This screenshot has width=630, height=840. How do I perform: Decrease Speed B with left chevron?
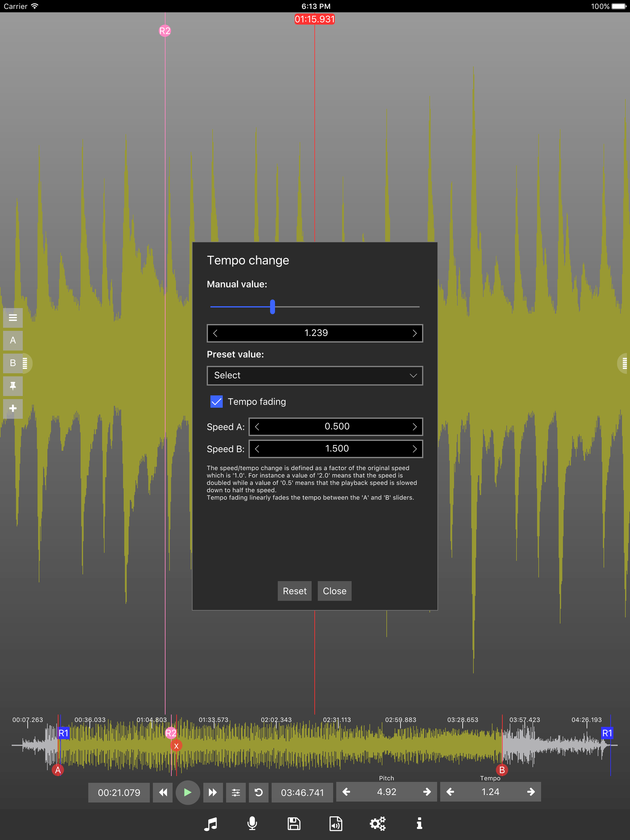(257, 449)
